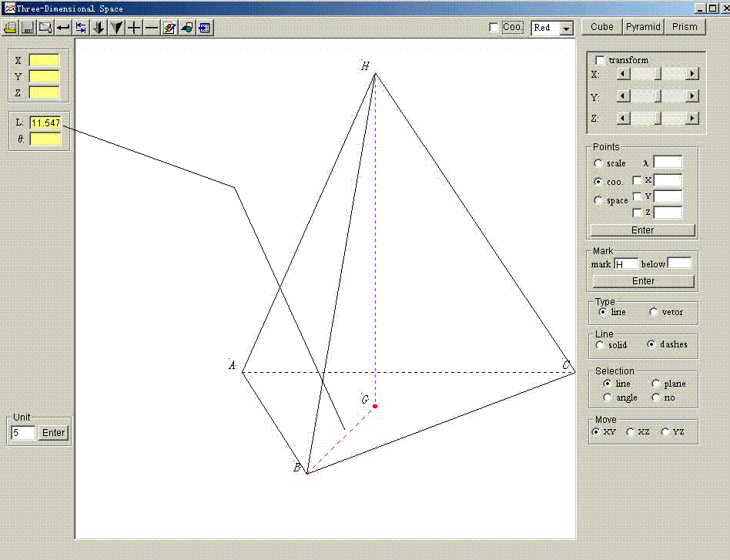Click the black down arrow icon
This screenshot has height=560, width=730.
point(99,28)
